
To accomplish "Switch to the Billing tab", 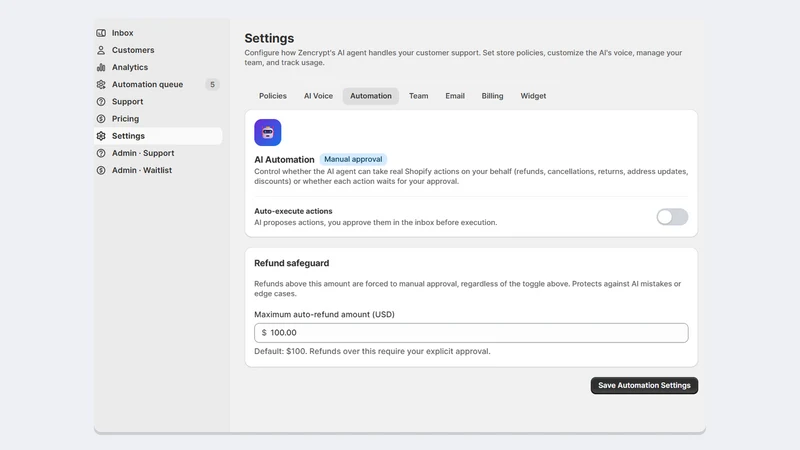I will click(492, 96).
